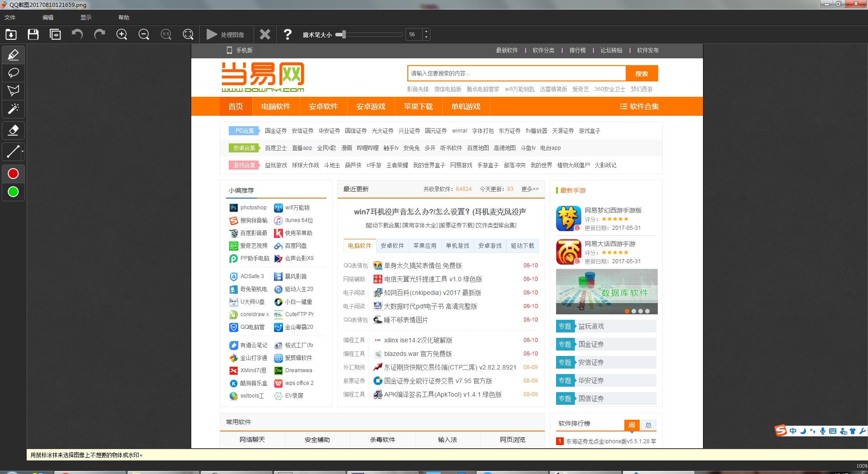Select the lasso selection tool
The width and height of the screenshot is (868, 474).
pyautogui.click(x=13, y=73)
